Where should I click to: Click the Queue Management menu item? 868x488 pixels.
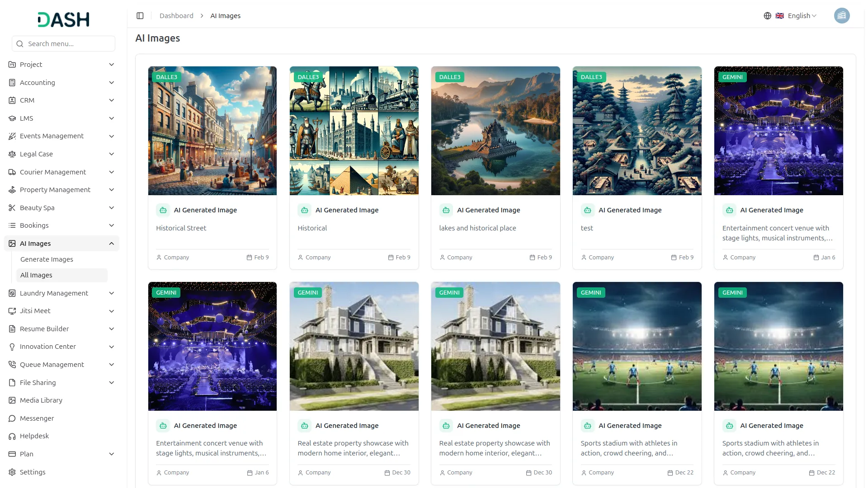click(x=52, y=365)
